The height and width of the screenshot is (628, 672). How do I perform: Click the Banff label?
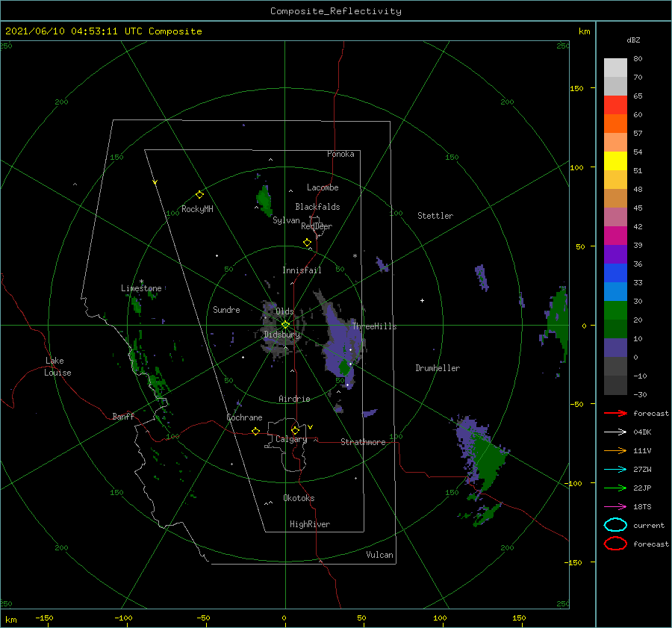point(123,416)
